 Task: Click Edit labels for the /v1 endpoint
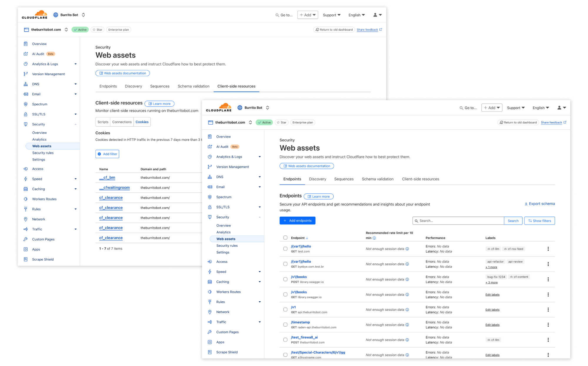tap(492, 310)
